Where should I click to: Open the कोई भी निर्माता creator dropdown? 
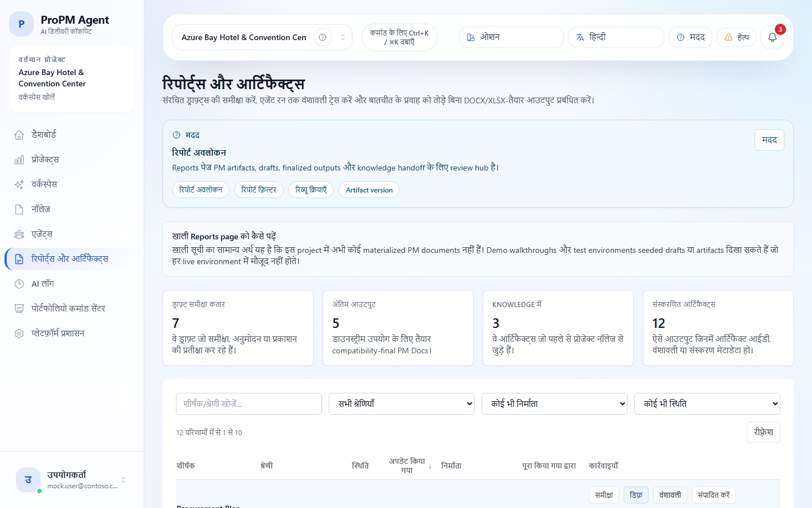[554, 404]
